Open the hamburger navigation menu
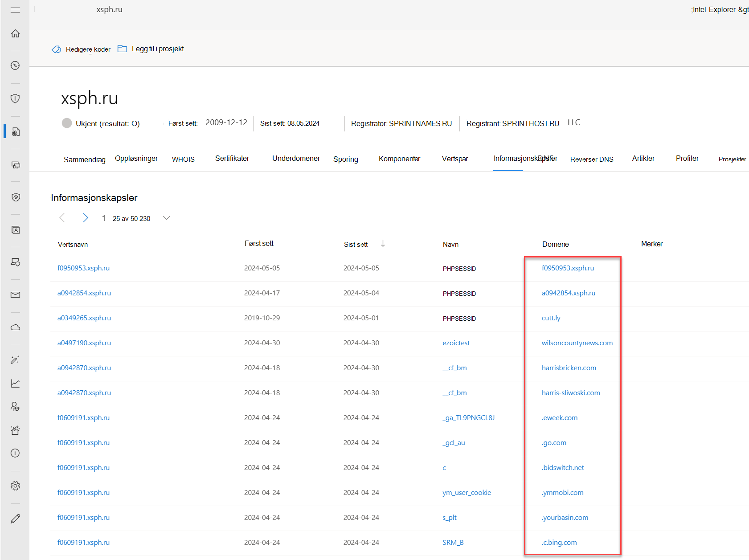 (15, 10)
